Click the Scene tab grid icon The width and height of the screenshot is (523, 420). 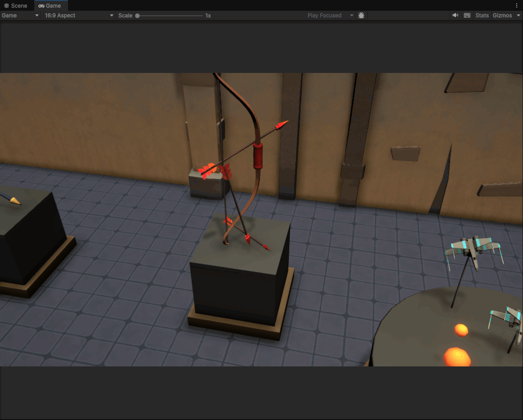pos(6,6)
